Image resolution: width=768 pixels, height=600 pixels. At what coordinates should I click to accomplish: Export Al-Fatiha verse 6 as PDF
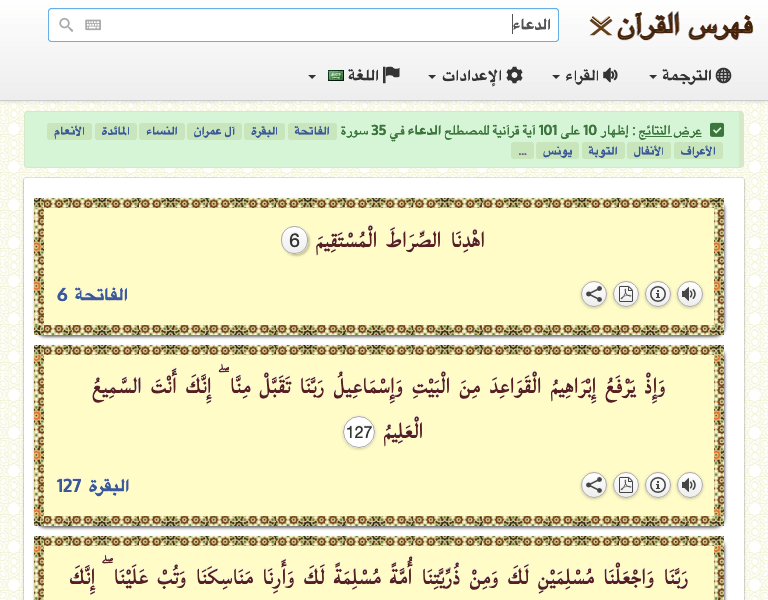626,294
